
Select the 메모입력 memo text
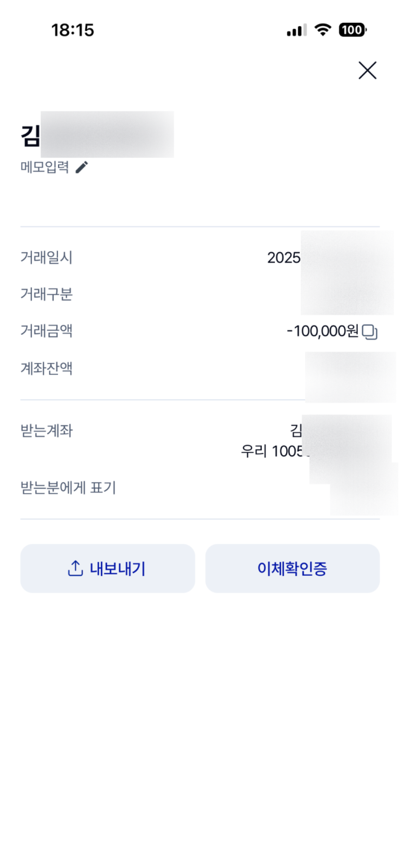coord(45,167)
